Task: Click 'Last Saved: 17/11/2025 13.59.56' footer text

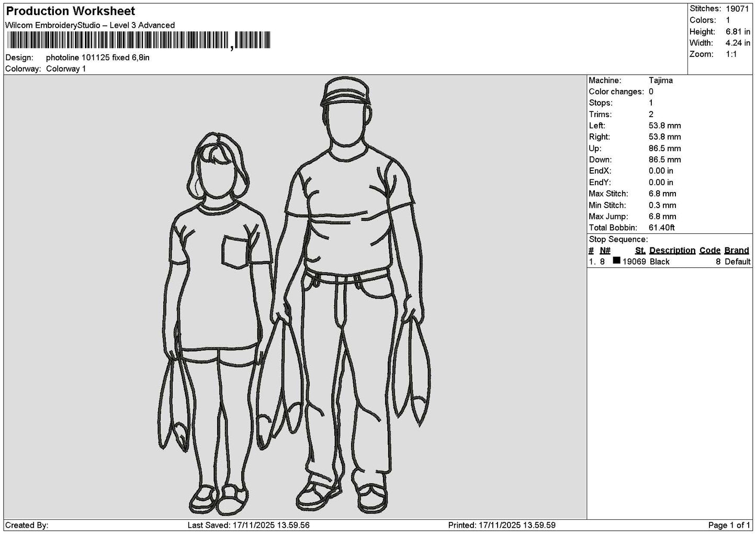Action: click(249, 525)
